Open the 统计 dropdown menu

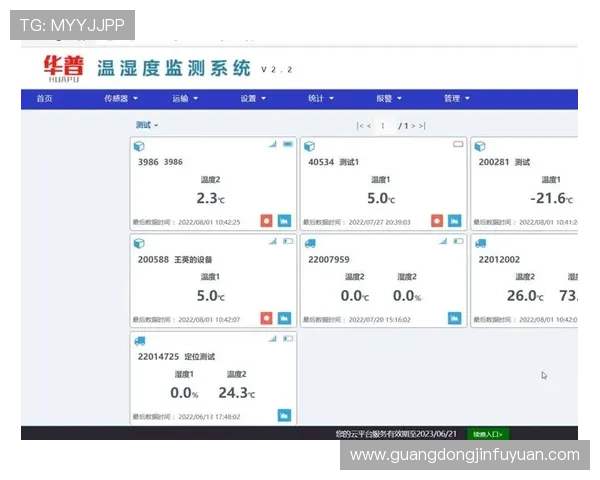(x=321, y=98)
